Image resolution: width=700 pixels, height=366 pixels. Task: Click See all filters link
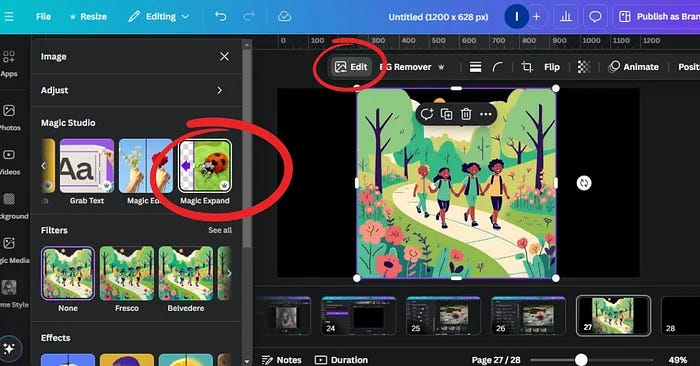(220, 230)
